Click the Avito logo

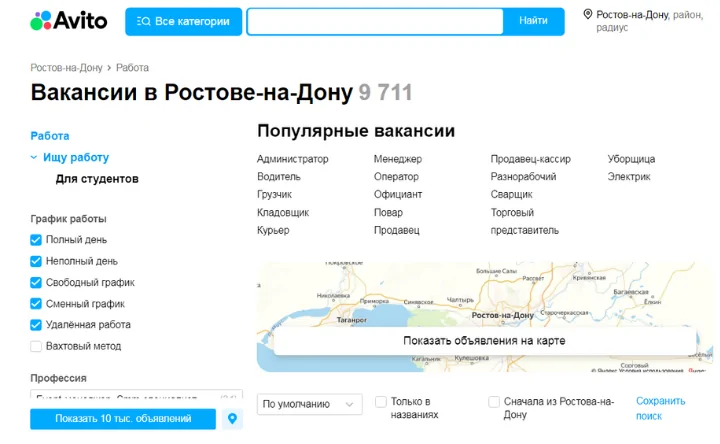pos(69,21)
